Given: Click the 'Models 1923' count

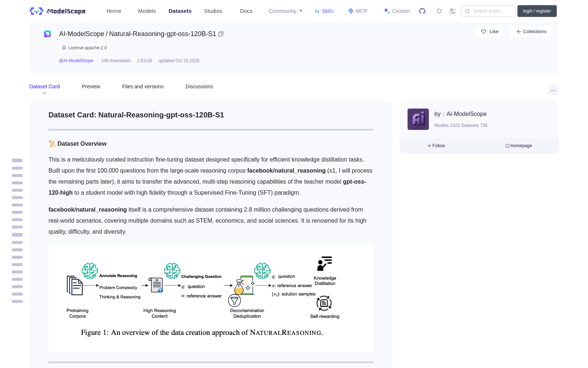Looking at the screenshot, I should [447, 125].
